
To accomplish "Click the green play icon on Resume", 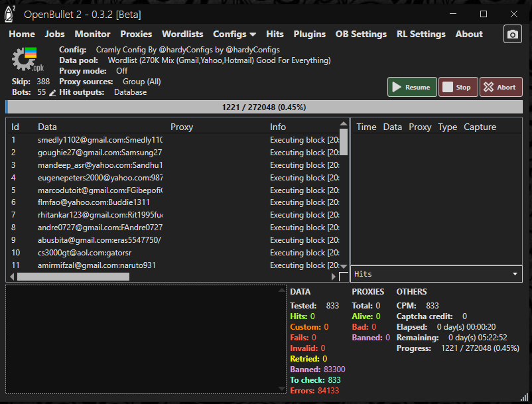I will point(397,87).
